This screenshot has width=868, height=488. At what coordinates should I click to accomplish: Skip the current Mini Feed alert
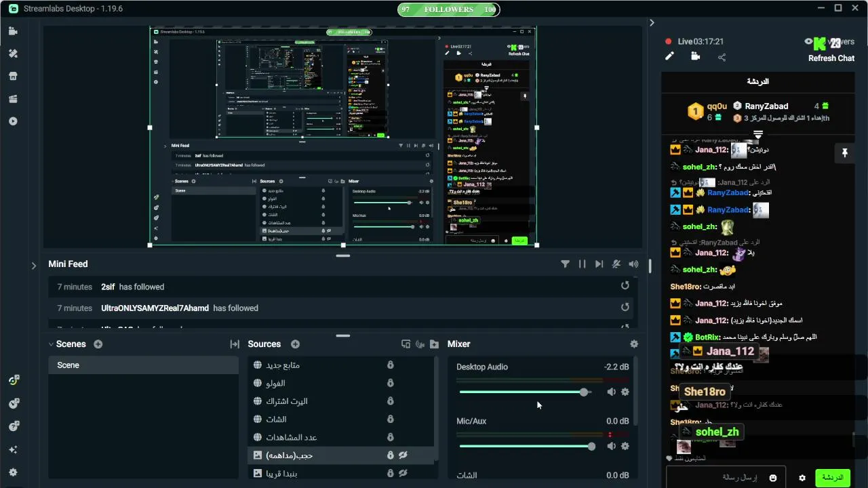(x=599, y=264)
